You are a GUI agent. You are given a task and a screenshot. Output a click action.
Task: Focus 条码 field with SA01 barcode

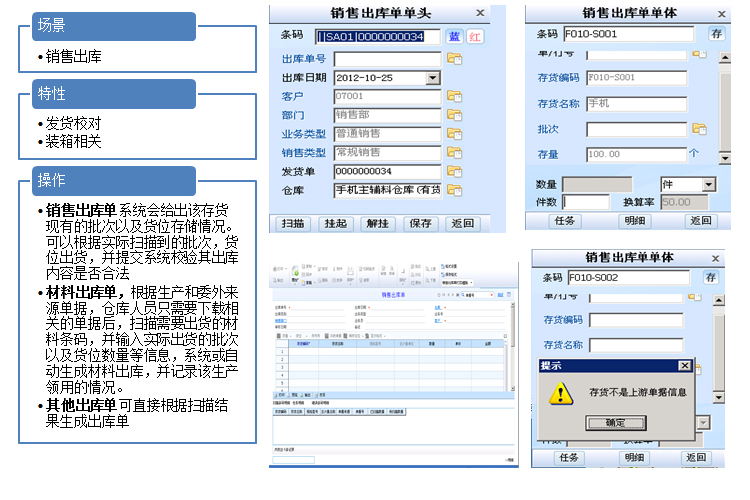pyautogui.click(x=377, y=36)
